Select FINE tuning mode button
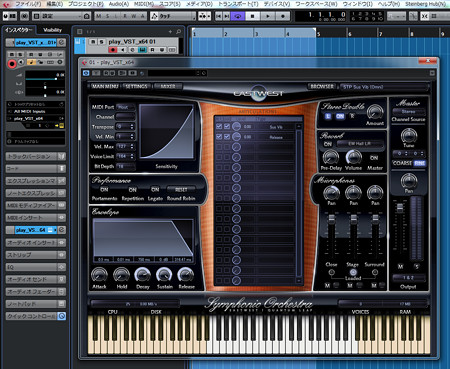This screenshot has width=450, height=369. pos(420,163)
